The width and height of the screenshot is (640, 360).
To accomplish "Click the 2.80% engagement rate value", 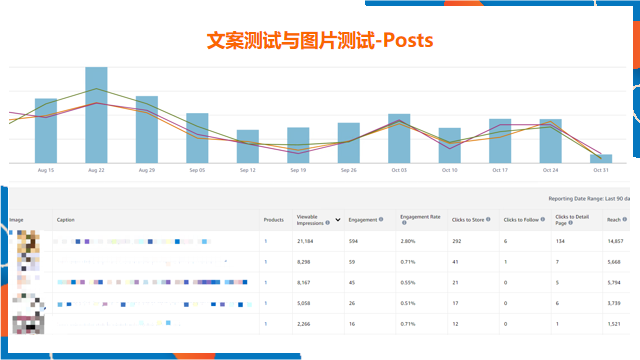I will (x=408, y=241).
